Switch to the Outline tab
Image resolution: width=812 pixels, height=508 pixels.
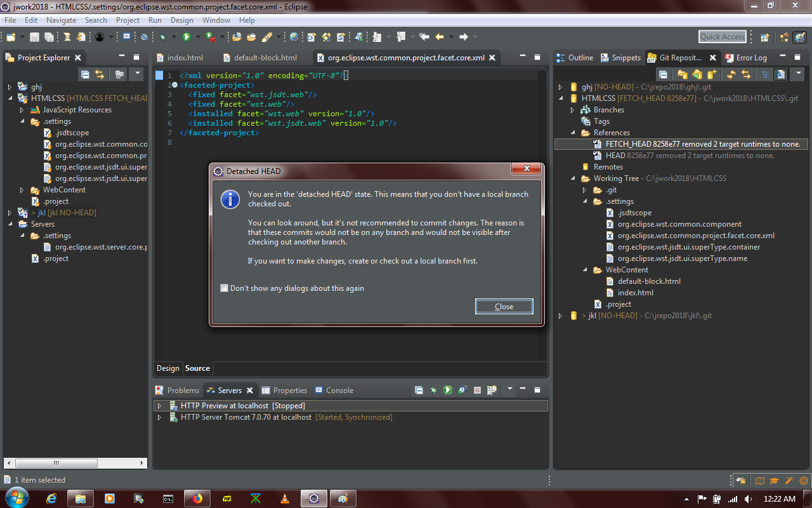tap(575, 58)
